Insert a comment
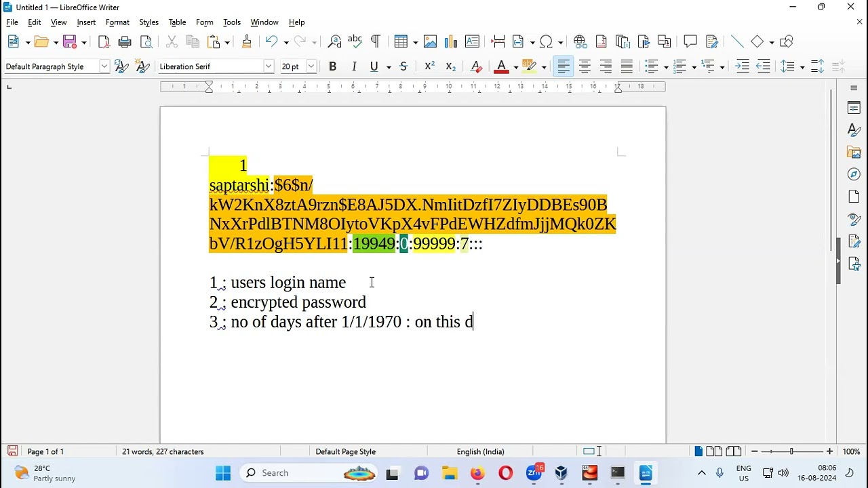The image size is (868, 488). pyautogui.click(x=690, y=42)
